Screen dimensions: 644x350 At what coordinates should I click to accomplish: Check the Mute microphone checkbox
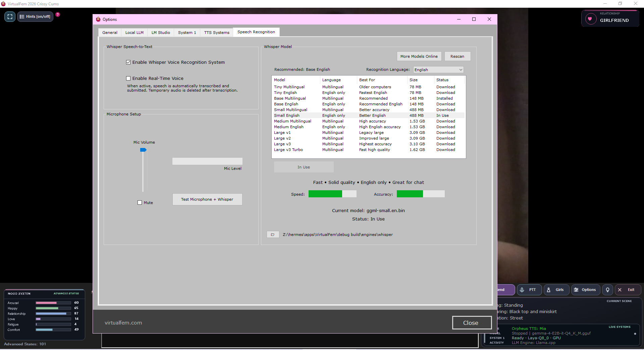click(140, 203)
